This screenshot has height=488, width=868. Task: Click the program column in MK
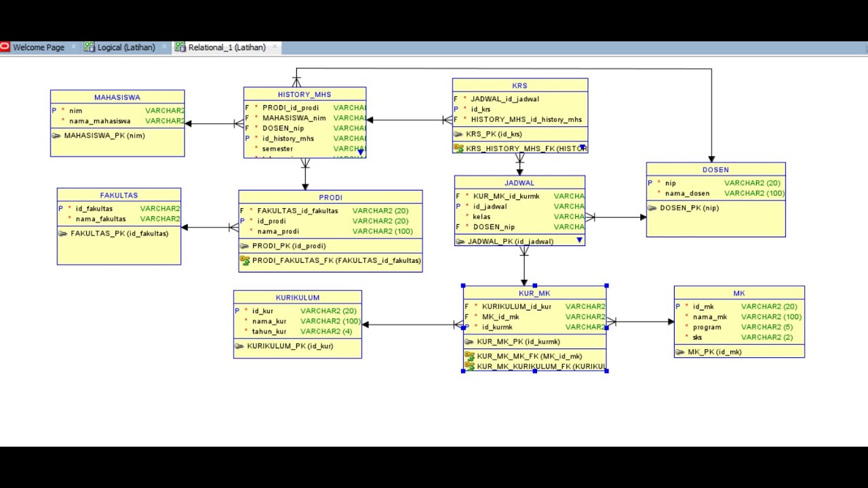[707, 327]
